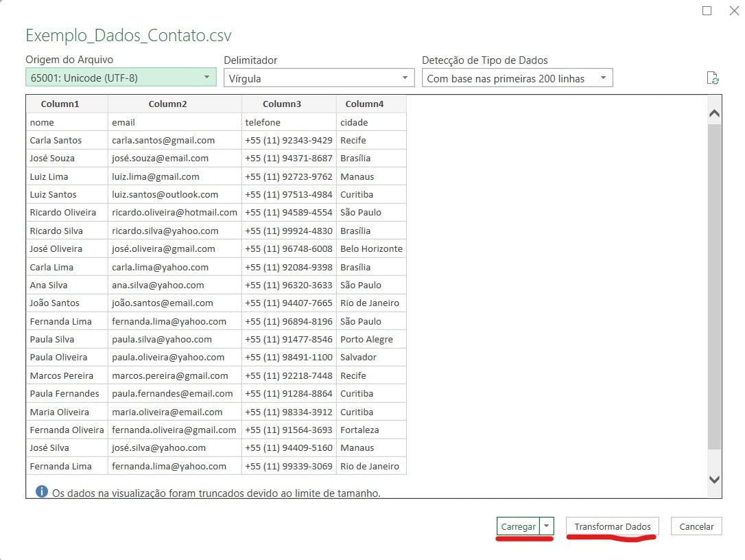The width and height of the screenshot is (745, 560).
Task: Click the ricardo.oliveira@hotmail.com cell
Action: pyautogui.click(x=175, y=213)
